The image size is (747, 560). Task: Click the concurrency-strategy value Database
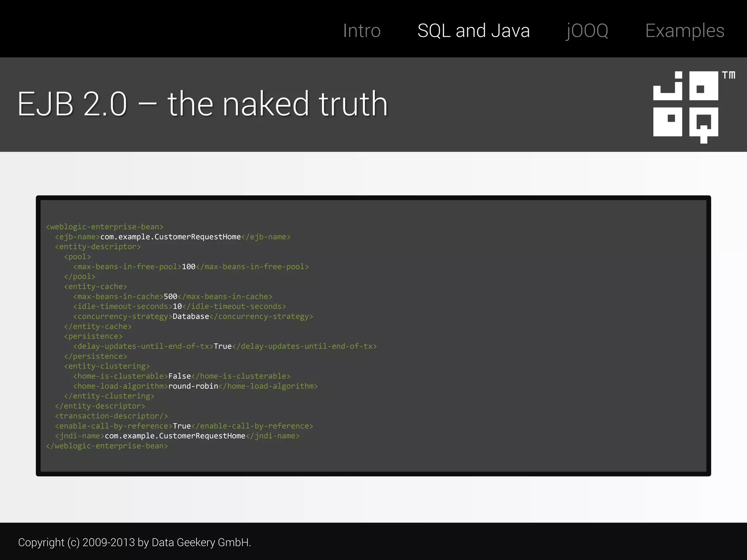191,316
